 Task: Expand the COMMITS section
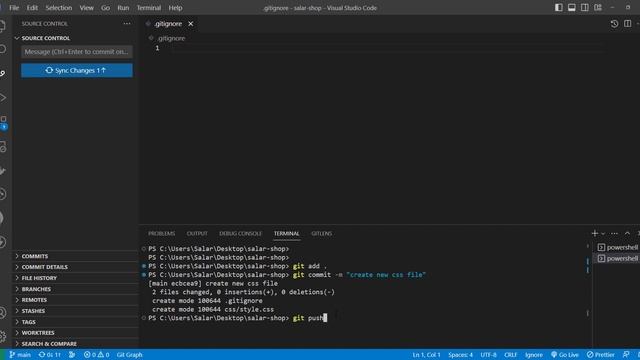(x=76, y=256)
